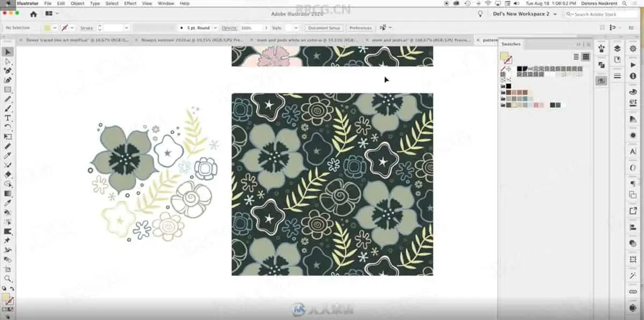This screenshot has width=644, height=320.
Task: Click the Document Setup button
Action: coord(324,27)
